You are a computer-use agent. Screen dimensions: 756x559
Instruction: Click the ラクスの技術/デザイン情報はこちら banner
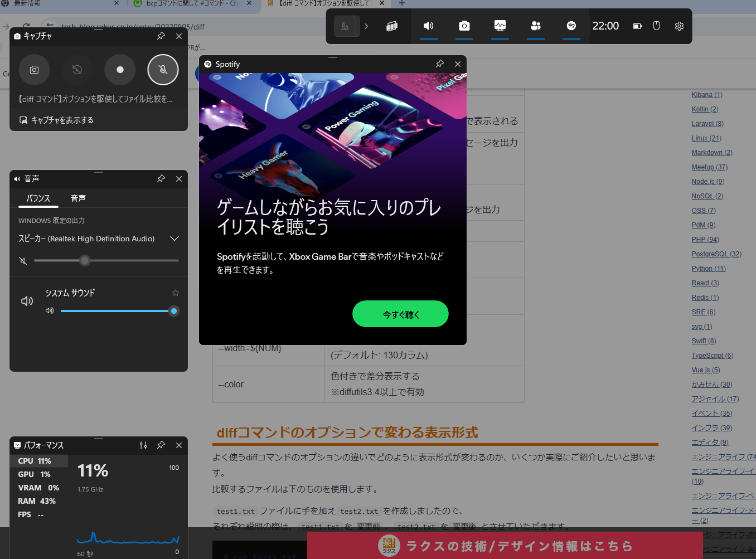[x=505, y=546]
